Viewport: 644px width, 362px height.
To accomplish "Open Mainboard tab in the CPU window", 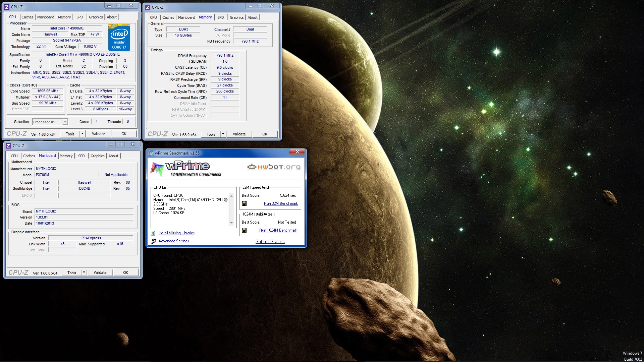I will pos(46,17).
